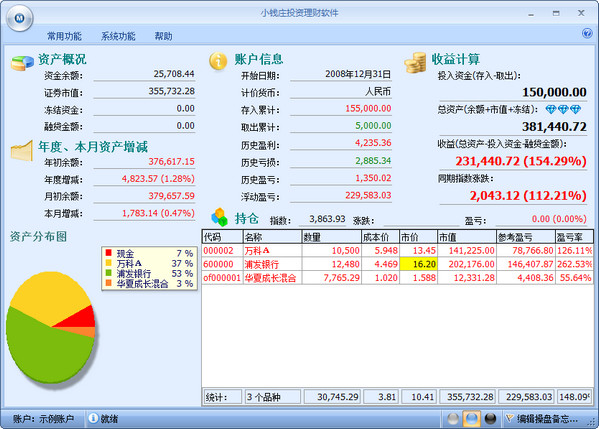Sort holdings by the 盈亏率 column header

(574, 237)
